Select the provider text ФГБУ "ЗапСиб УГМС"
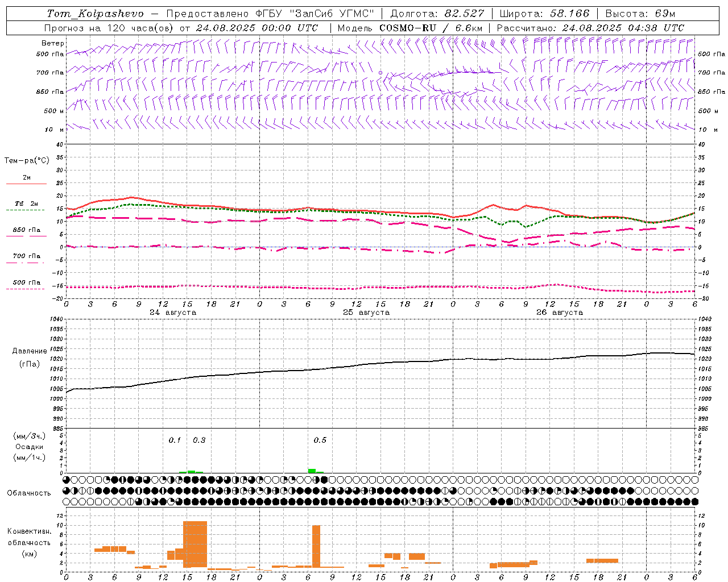Viewport: 728px width, 582px height. click(x=316, y=14)
